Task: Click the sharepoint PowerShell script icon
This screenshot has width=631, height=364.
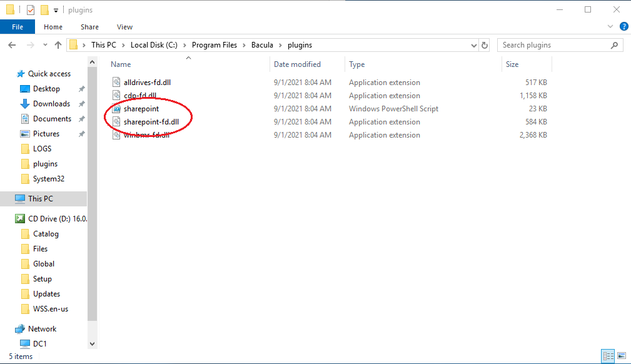Action: click(x=116, y=109)
